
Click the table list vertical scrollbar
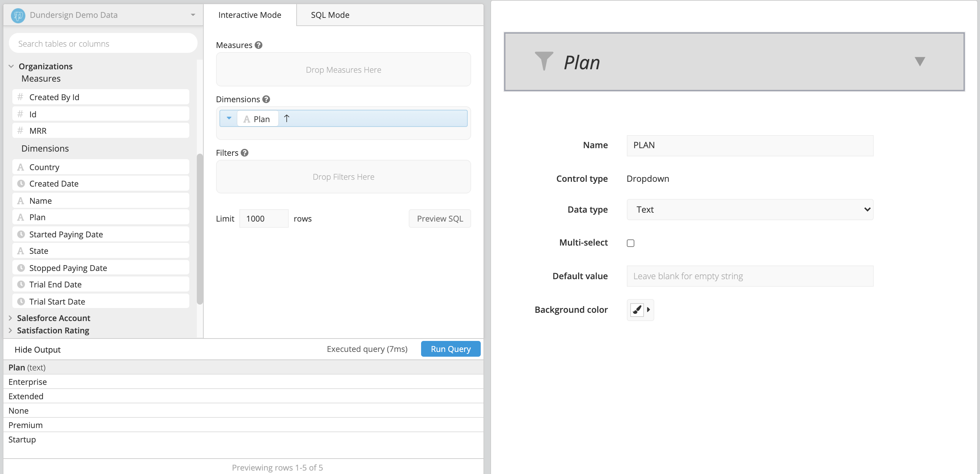click(x=200, y=229)
